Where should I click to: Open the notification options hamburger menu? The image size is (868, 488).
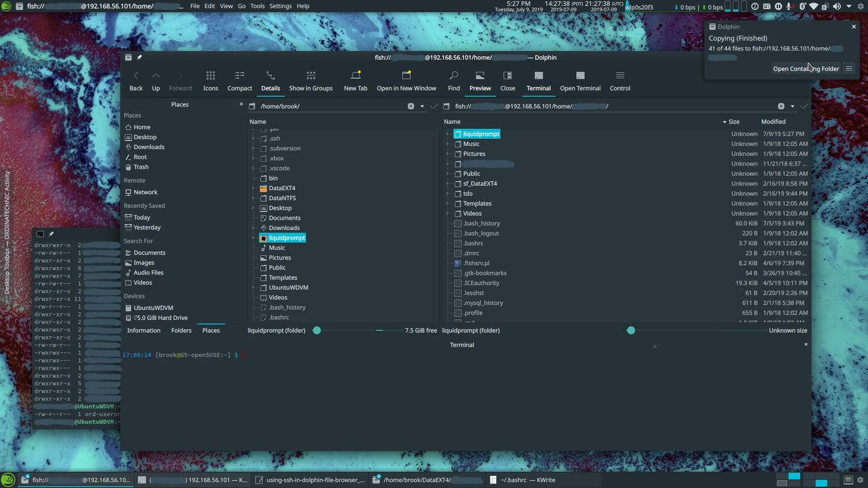849,69
